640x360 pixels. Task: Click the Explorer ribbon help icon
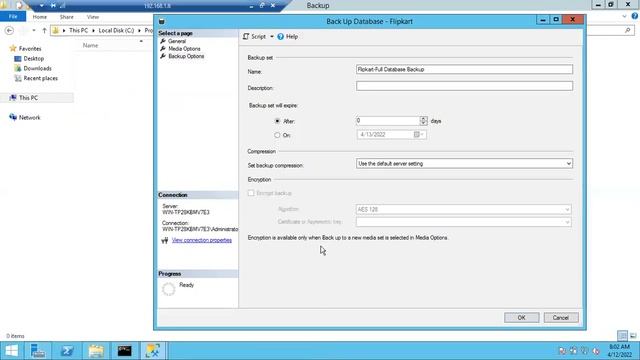635,16
